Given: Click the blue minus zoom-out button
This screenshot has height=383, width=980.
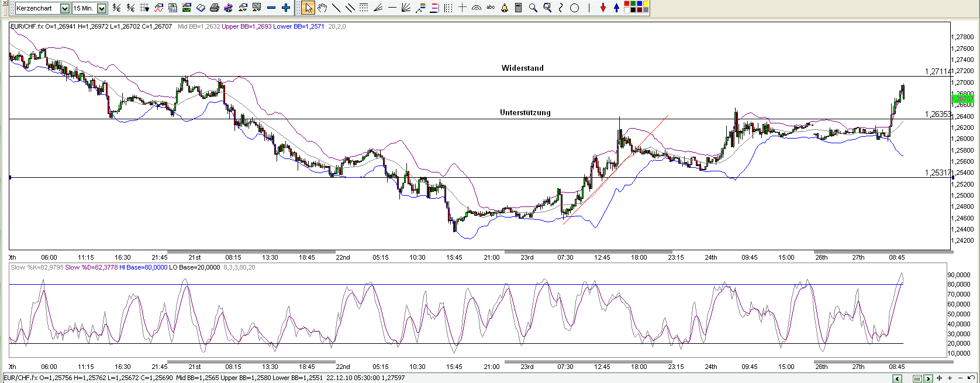Looking at the screenshot, I should click(x=271, y=8).
